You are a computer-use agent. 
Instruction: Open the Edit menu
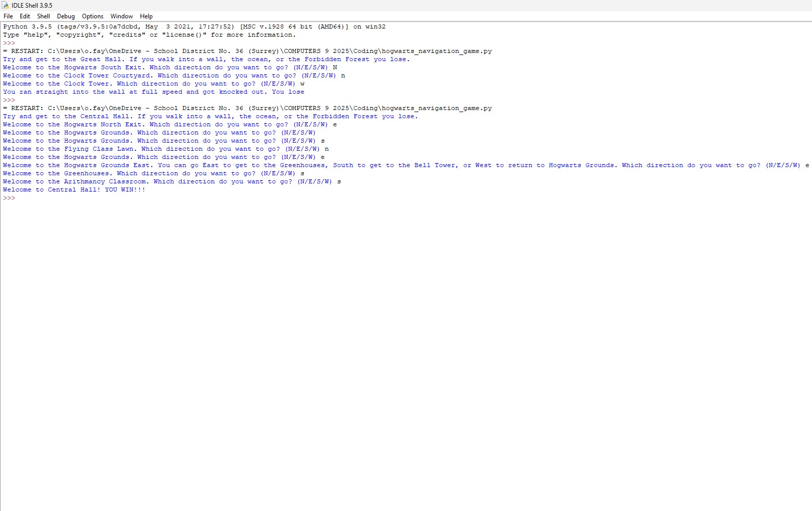pyautogui.click(x=25, y=16)
